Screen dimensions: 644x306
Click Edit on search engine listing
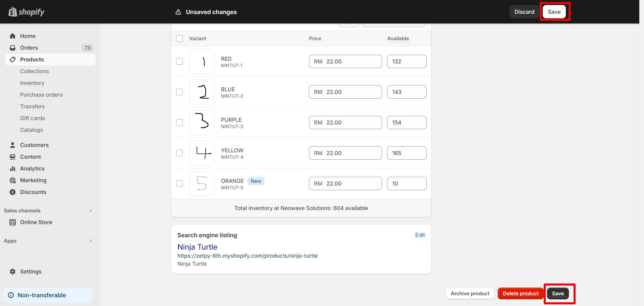[x=420, y=235]
